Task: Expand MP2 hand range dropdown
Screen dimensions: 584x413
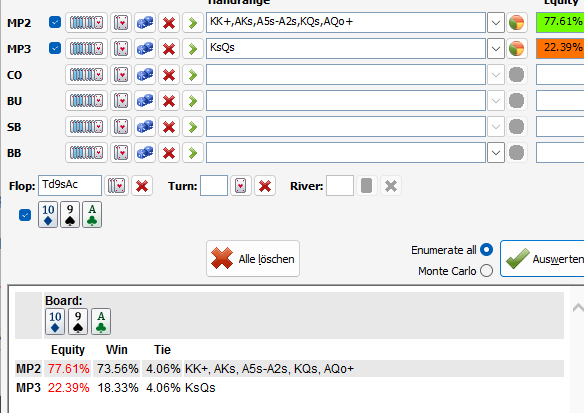Action: (x=496, y=23)
